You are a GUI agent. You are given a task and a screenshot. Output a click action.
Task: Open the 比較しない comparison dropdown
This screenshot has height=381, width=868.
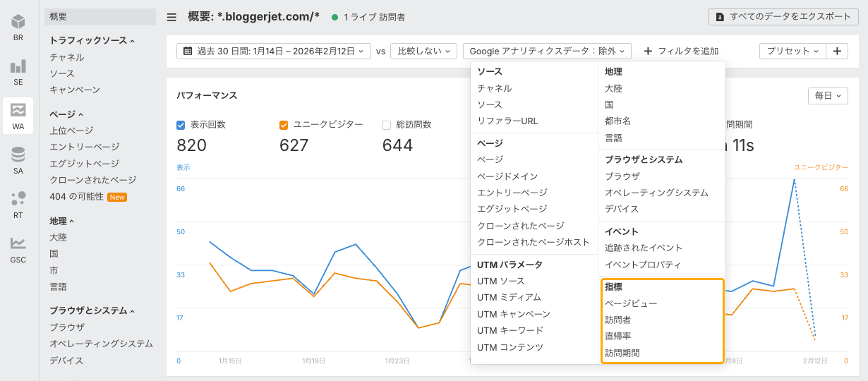[423, 51]
